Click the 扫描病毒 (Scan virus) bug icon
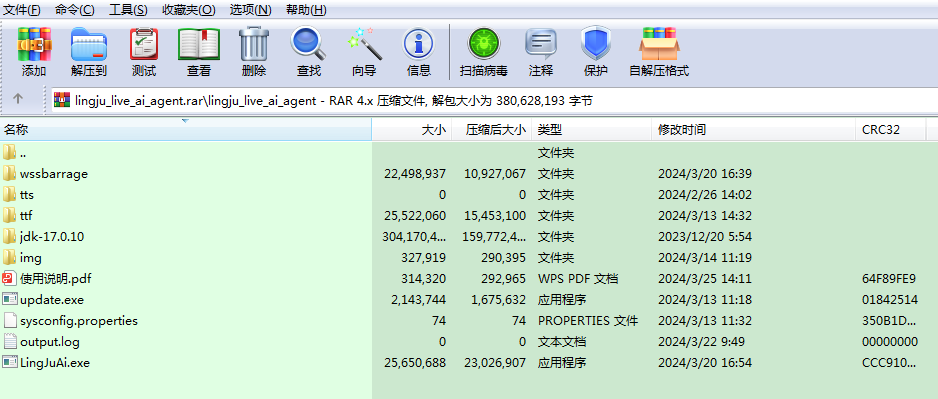Viewport: 938px width, 399px height. [x=484, y=44]
